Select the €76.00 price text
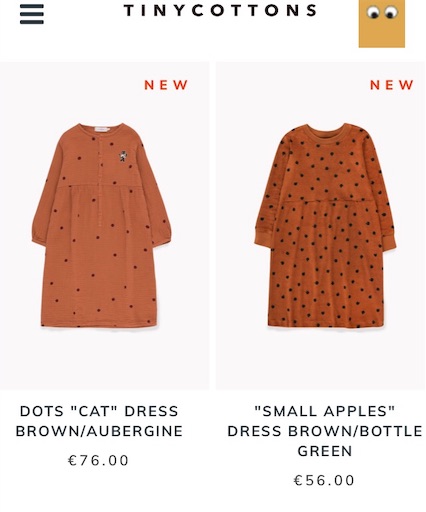Image resolution: width=426 pixels, height=512 pixels. (x=98, y=460)
